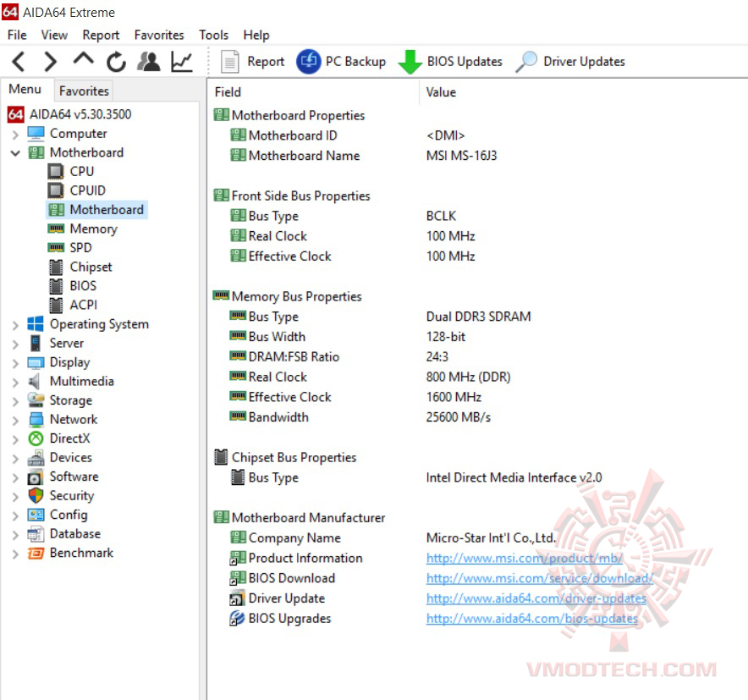This screenshot has height=700, width=748.
Task: Expand the Display tree node
Action: point(15,363)
